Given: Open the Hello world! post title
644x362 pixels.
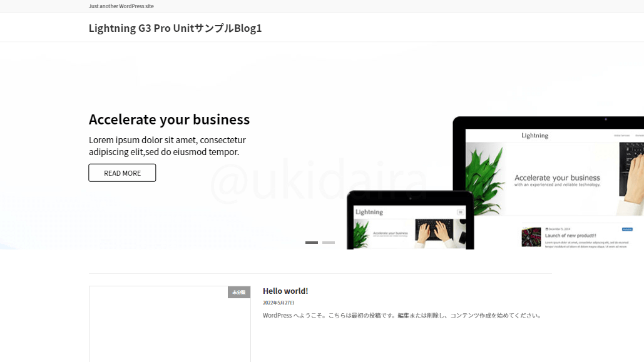Looking at the screenshot, I should [x=285, y=291].
